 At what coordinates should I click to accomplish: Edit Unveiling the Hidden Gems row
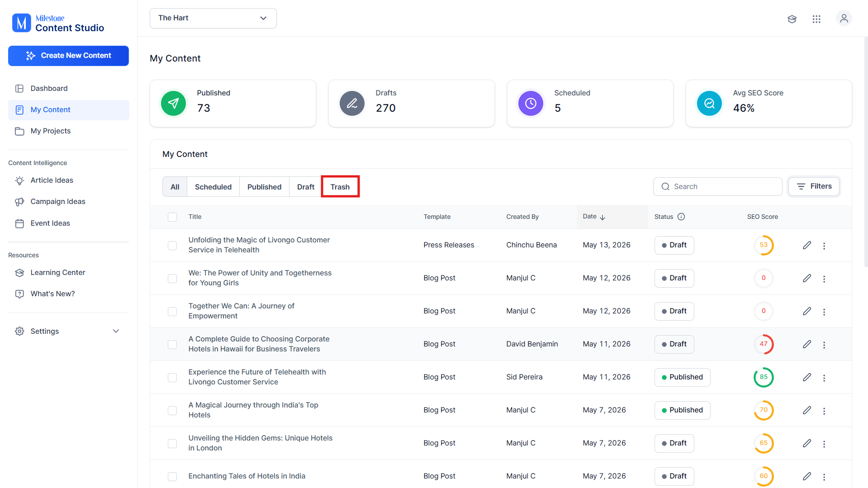pyautogui.click(x=807, y=443)
